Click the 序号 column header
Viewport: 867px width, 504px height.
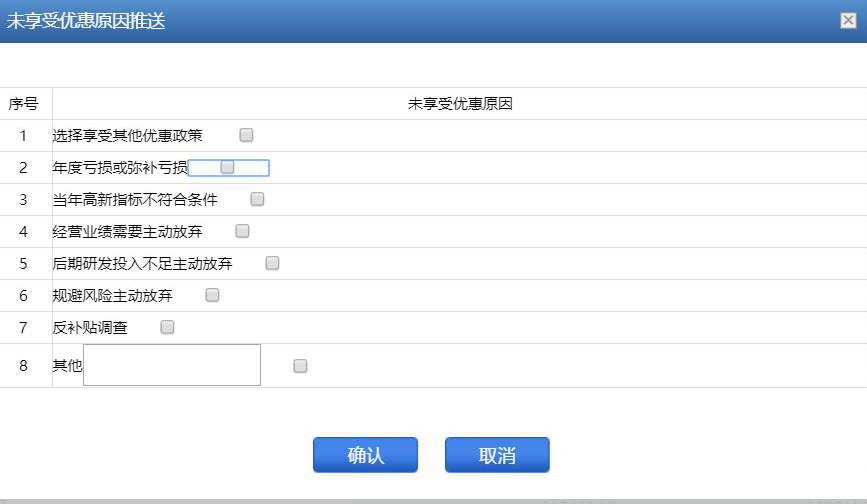pyautogui.click(x=23, y=103)
